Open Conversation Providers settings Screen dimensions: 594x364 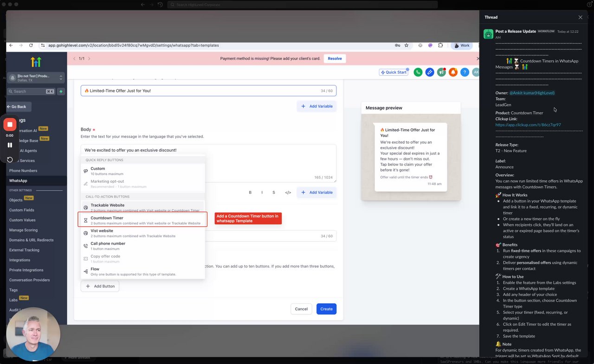pos(29,280)
